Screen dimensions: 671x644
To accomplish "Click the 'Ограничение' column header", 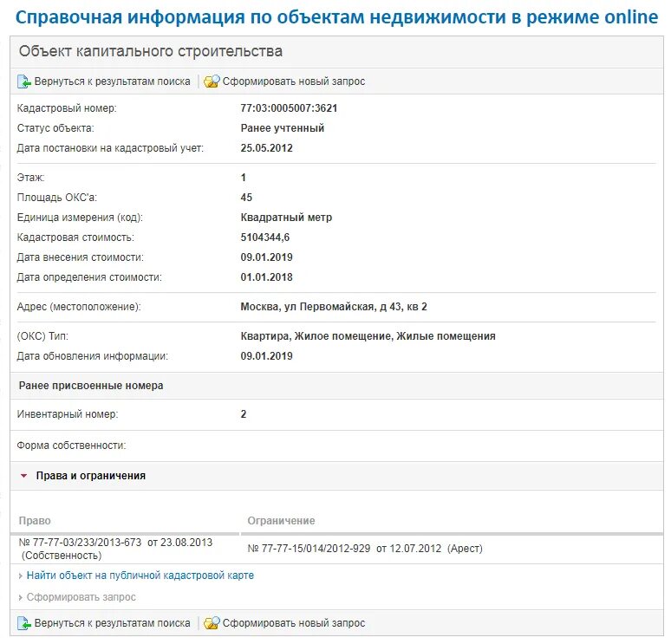I will (281, 521).
